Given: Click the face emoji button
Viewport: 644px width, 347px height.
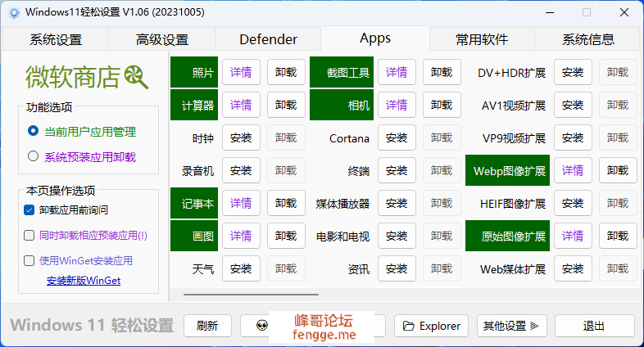Looking at the screenshot, I should 262,326.
